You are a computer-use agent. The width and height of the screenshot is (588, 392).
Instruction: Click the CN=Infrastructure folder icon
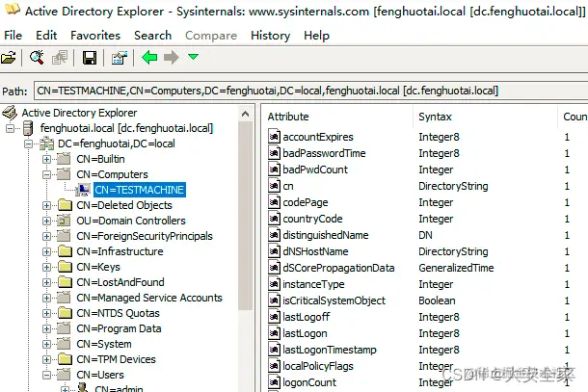click(65, 251)
